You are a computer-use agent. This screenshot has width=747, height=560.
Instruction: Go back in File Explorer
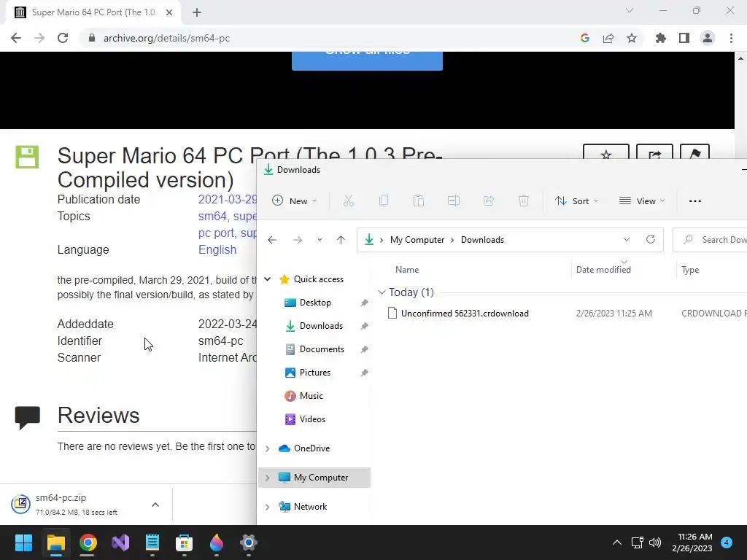click(272, 240)
